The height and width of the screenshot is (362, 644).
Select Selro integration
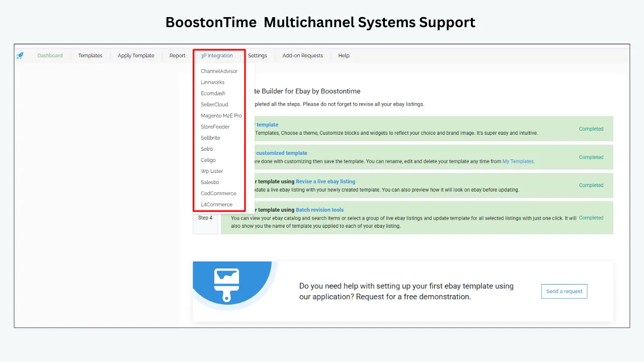pyautogui.click(x=207, y=149)
